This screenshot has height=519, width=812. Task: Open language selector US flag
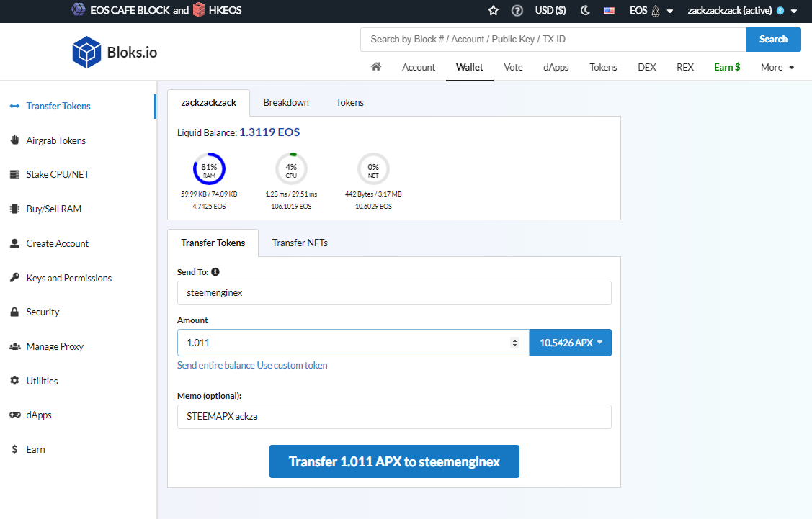609,10
